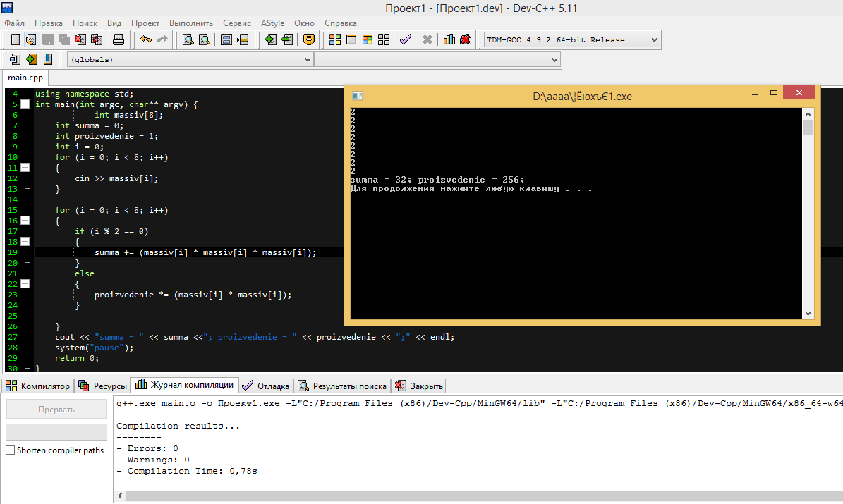The height and width of the screenshot is (504, 843).
Task: Switch to the Компилятор tab
Action: click(37, 386)
